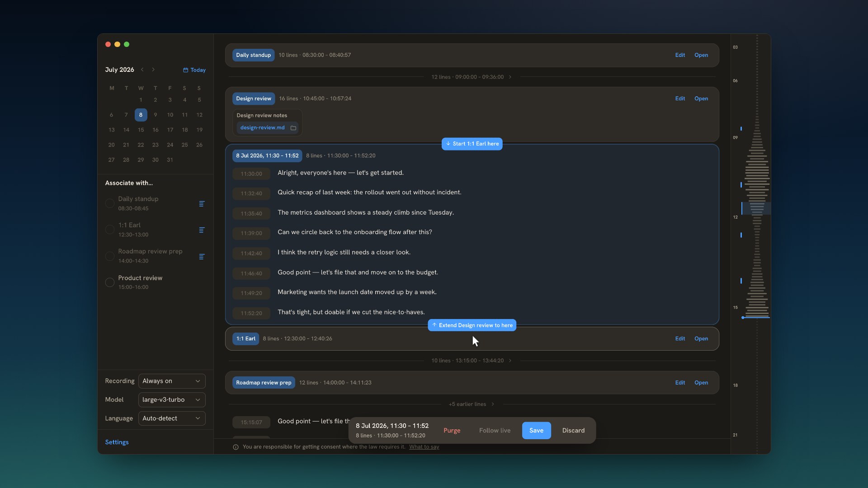The image size is (868, 488).
Task: Select the Design review tag
Action: pos(254,99)
